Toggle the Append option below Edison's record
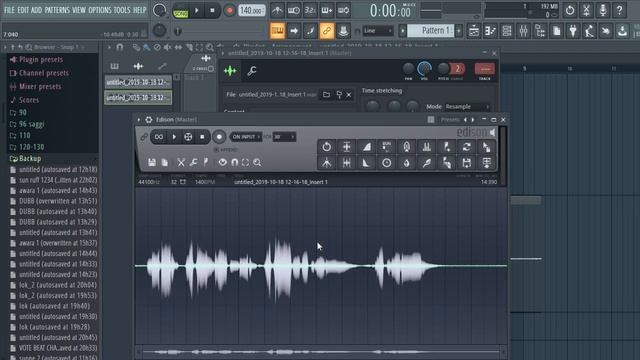 click(226, 150)
